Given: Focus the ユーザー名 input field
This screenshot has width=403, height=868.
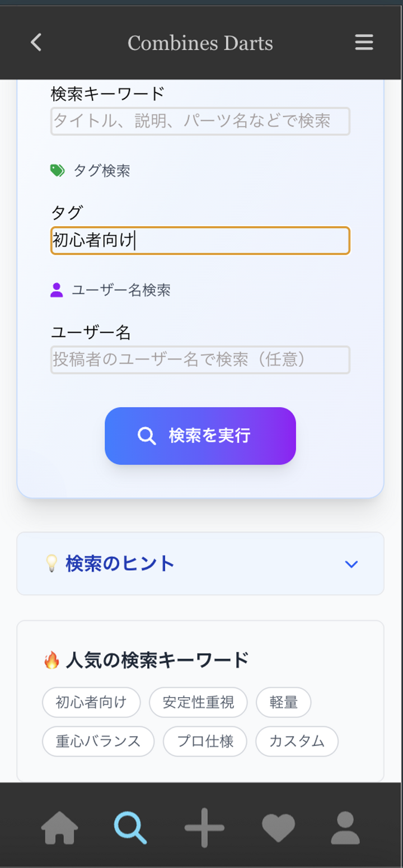Looking at the screenshot, I should click(x=200, y=360).
